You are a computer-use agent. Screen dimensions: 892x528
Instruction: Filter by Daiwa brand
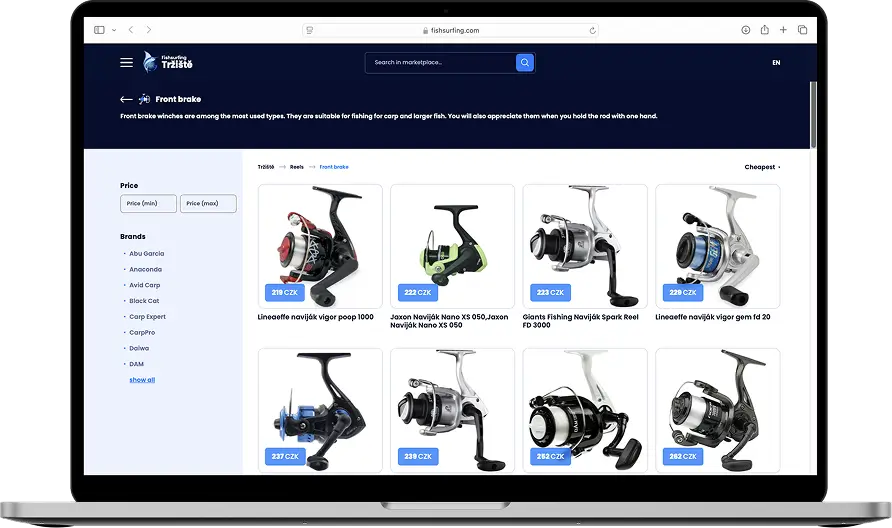tap(139, 348)
